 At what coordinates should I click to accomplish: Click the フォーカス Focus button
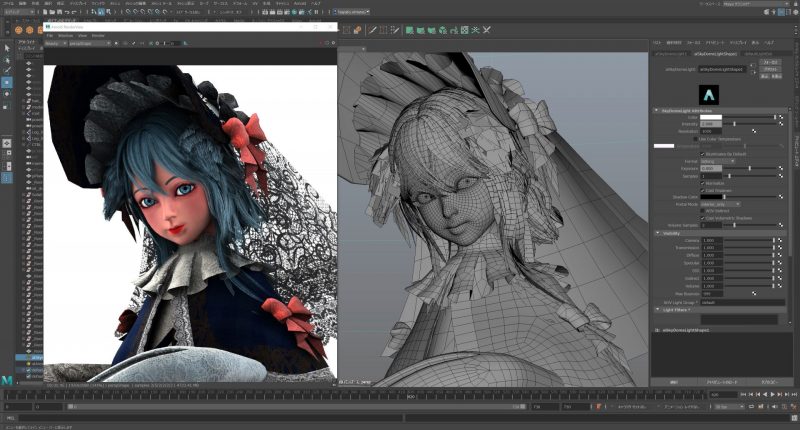coord(769,62)
